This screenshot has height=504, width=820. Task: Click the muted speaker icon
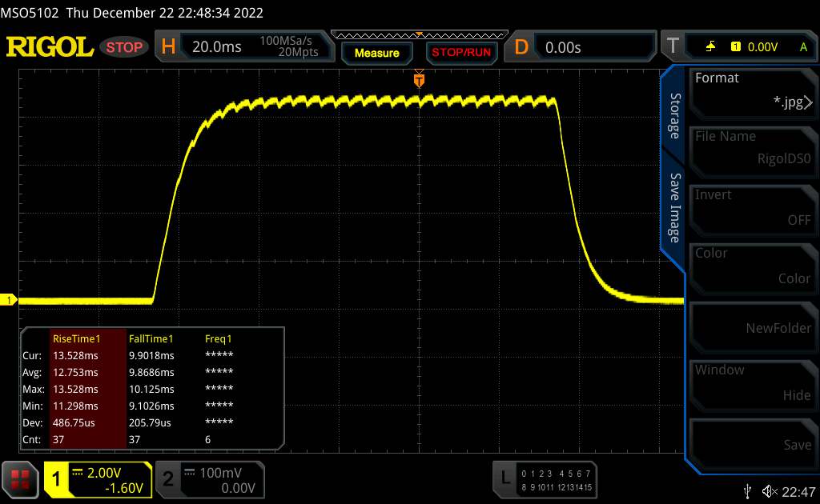[770, 491]
